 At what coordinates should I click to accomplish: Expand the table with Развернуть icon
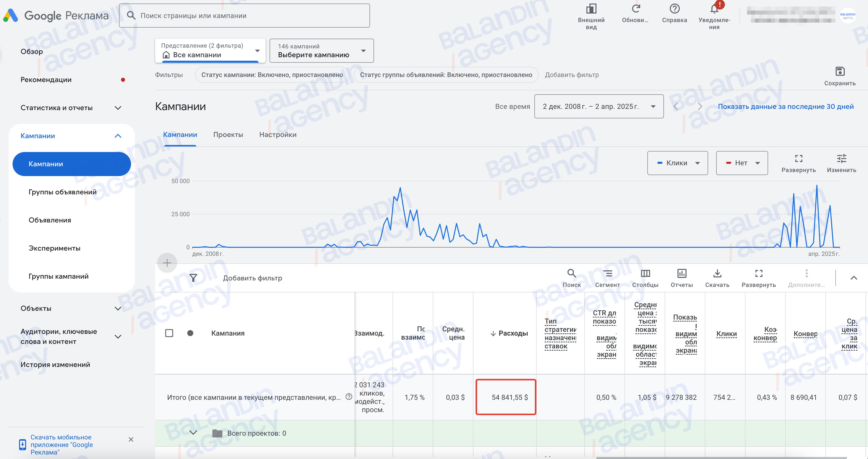coord(759,273)
